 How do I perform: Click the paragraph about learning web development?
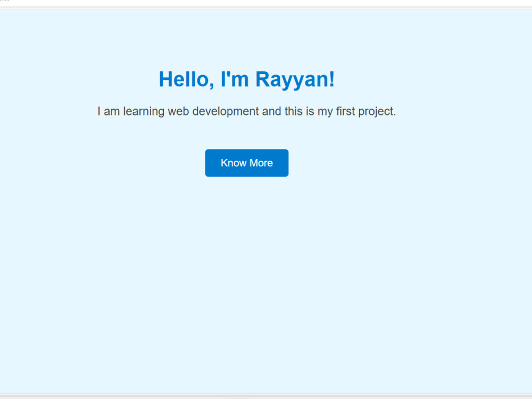coord(247,111)
